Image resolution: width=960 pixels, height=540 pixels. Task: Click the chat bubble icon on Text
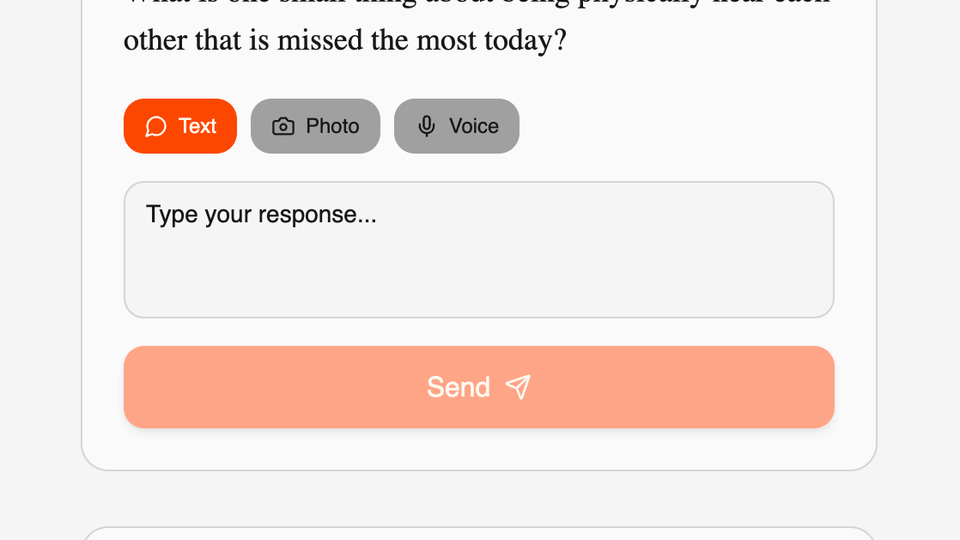(x=155, y=126)
